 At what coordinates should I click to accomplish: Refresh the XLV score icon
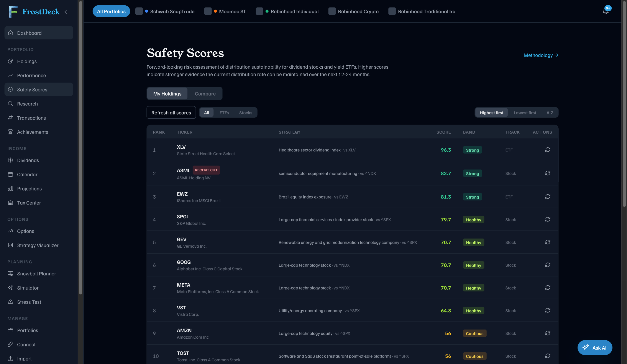coord(547,149)
